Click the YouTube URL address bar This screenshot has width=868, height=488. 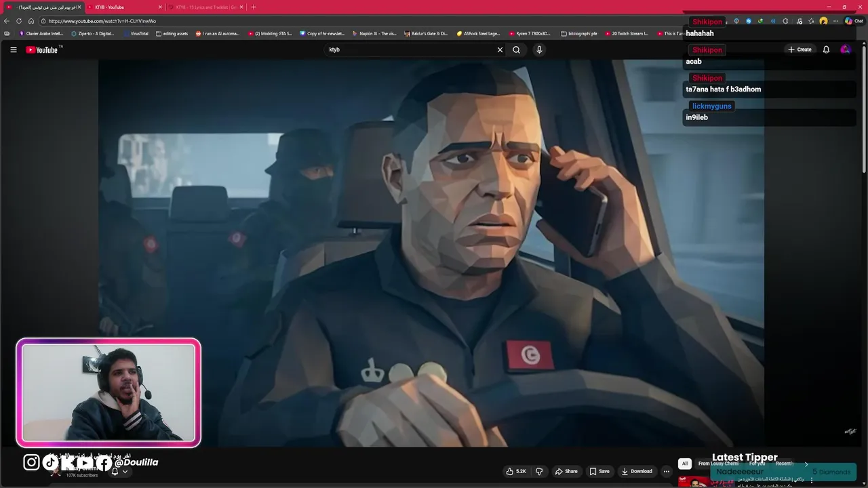click(x=359, y=21)
